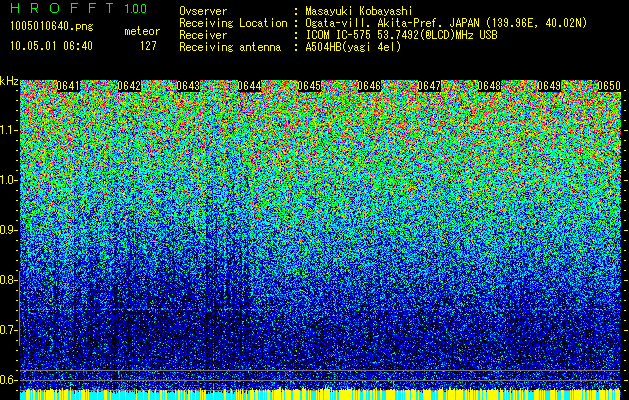This screenshot has width=629, height=400.
Task: Click the 1.1 kHz axis label
Action: pyautogui.click(x=9, y=130)
